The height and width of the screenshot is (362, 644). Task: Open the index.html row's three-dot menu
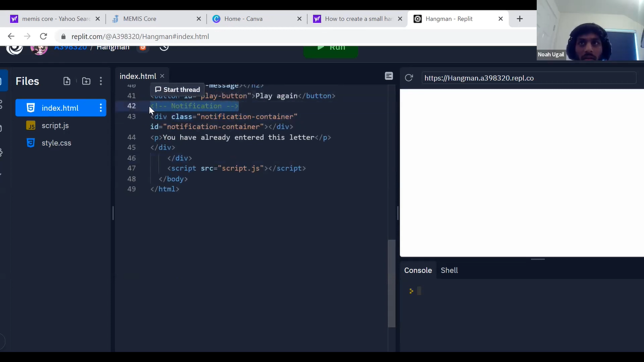[100, 108]
